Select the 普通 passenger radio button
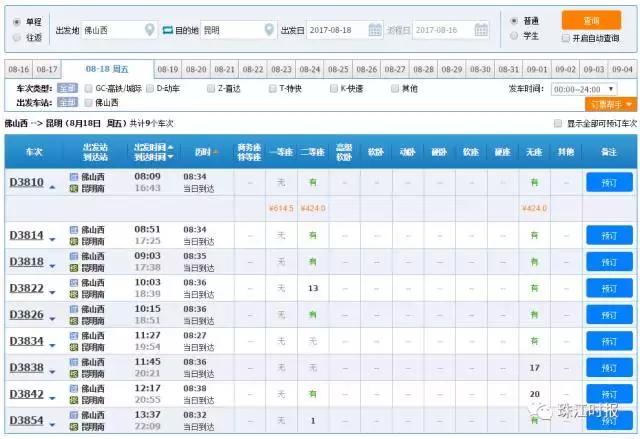Viewport: 640px width, 439px height. (x=514, y=20)
